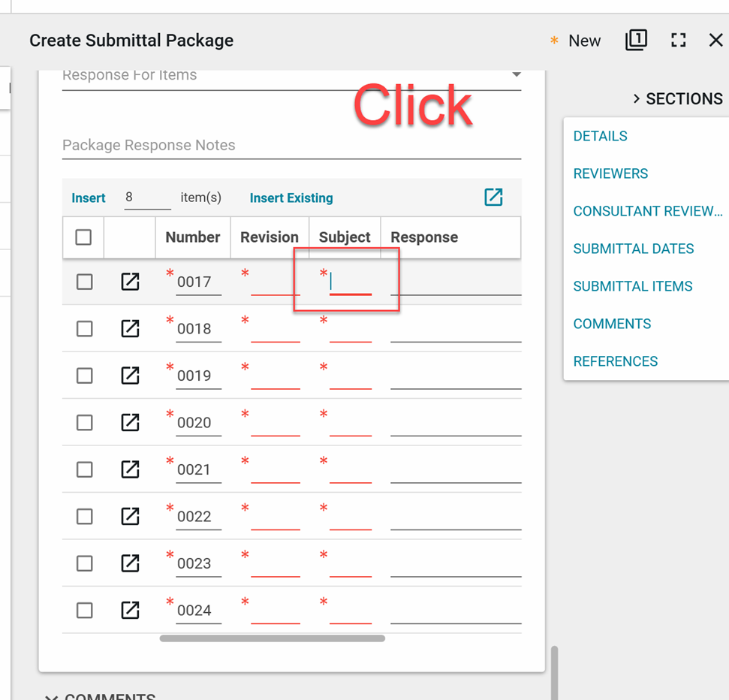Open item 0019 detail icon
Viewport: 729px width, 700px height.
tap(130, 376)
